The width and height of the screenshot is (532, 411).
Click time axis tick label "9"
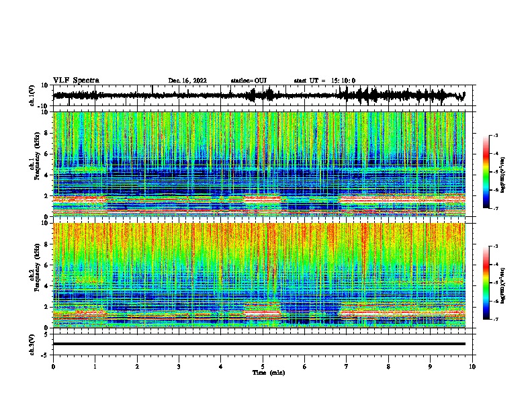pyautogui.click(x=430, y=367)
